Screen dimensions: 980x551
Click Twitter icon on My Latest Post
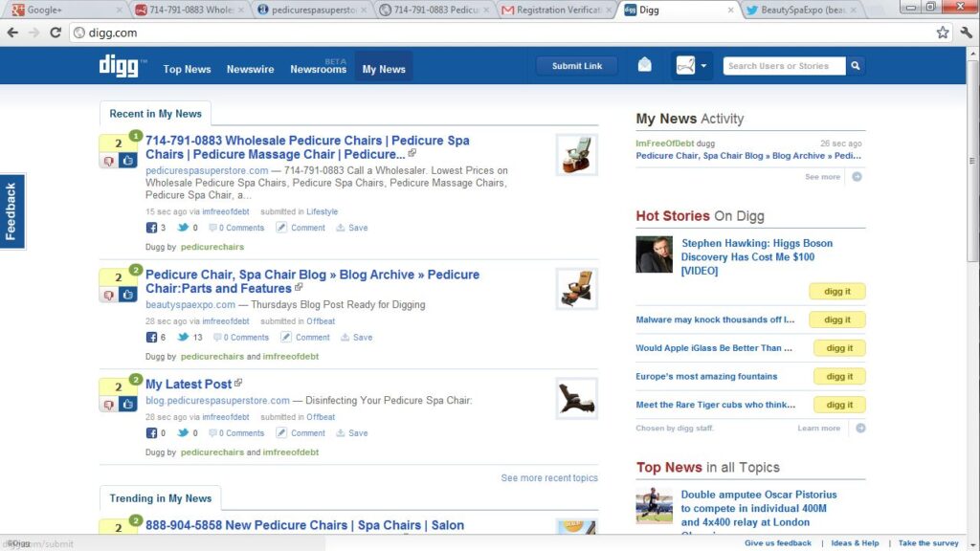tap(183, 432)
